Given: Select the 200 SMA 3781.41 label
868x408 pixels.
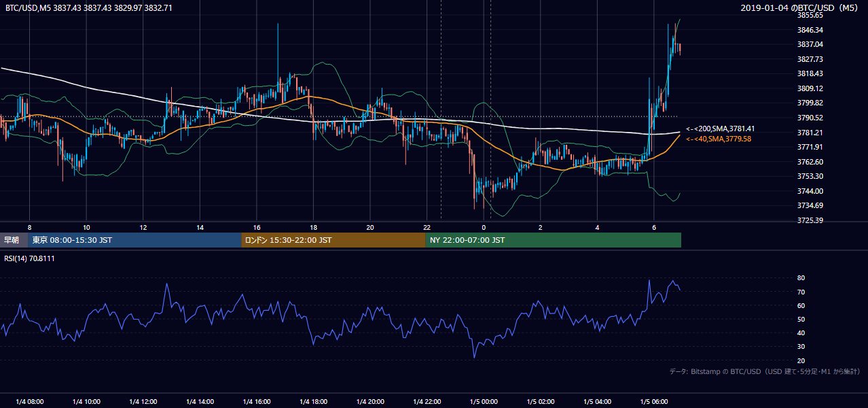Looking at the screenshot, I should click(720, 129).
